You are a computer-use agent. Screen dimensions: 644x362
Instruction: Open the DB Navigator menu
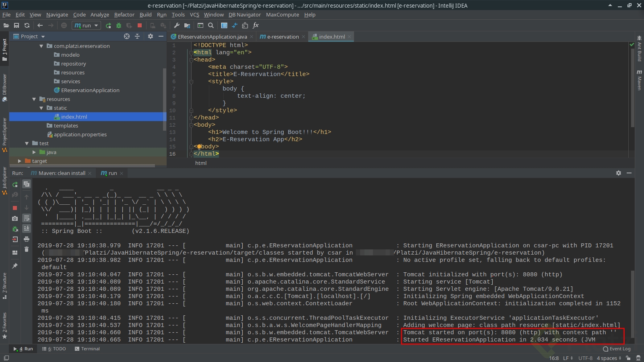(245, 14)
